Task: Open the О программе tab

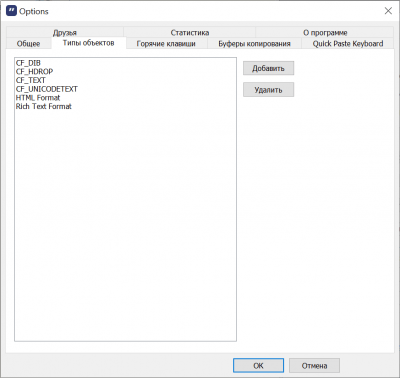Action: click(x=325, y=32)
